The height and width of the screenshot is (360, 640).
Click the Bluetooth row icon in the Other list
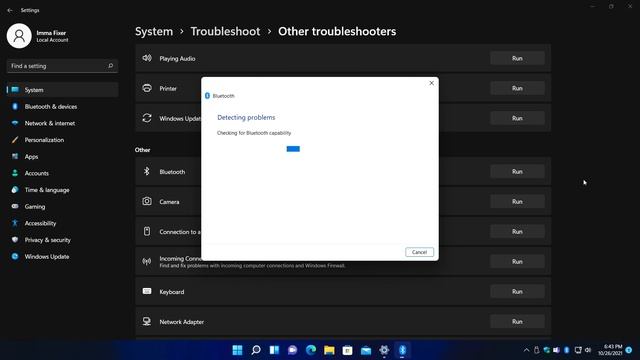(x=147, y=171)
